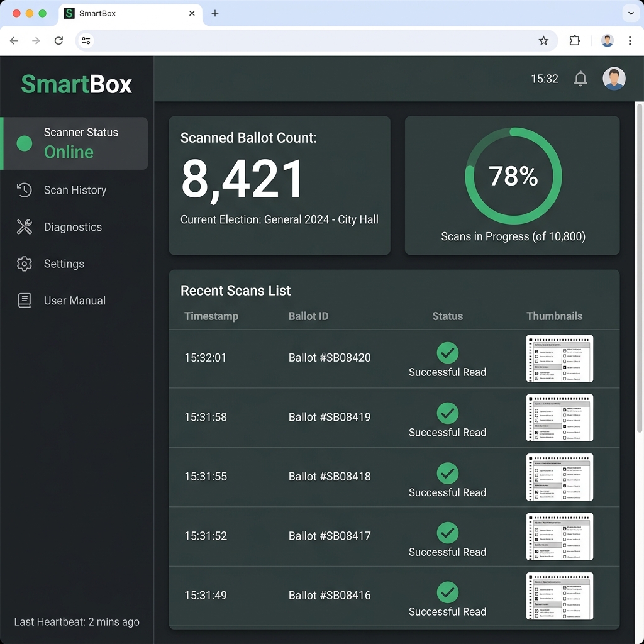The height and width of the screenshot is (644, 644).
Task: Click green checkmark for Ballot #SB08418
Action: (448, 473)
